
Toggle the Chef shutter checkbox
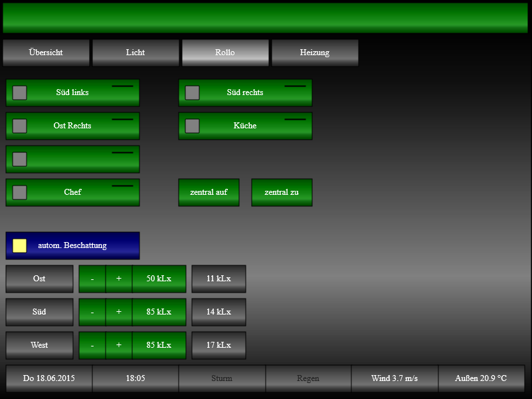click(20, 193)
